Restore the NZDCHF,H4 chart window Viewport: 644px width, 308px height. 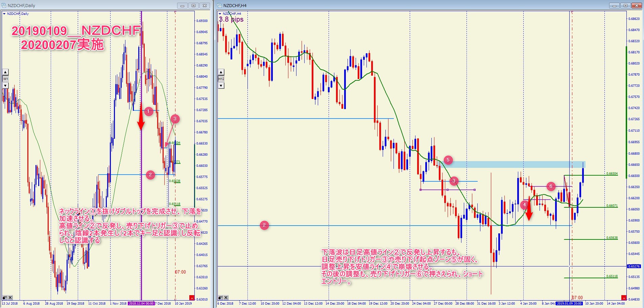click(x=625, y=5)
